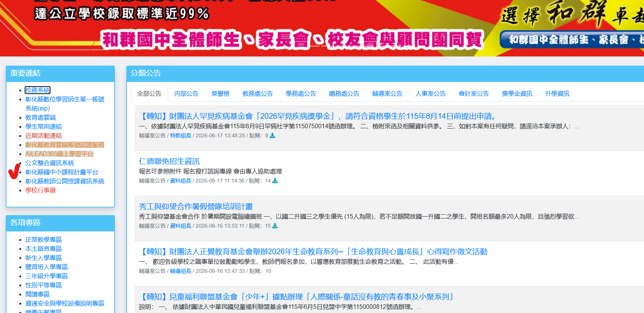Launch AILEAD365線上學習平台 link
Image resolution: width=644 pixels, height=313 pixels.
(60, 154)
